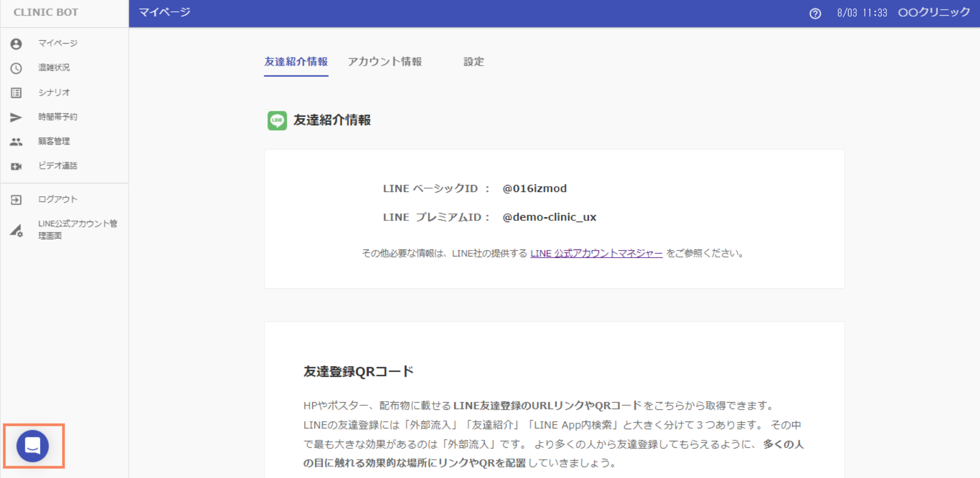
Task: Click the green LINE logo icon
Action: pos(277,120)
